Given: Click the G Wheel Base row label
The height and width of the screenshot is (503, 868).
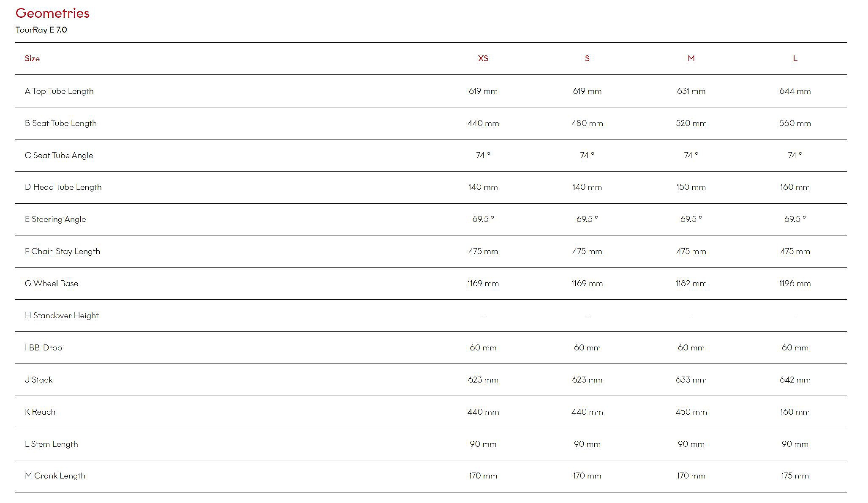Looking at the screenshot, I should [51, 283].
